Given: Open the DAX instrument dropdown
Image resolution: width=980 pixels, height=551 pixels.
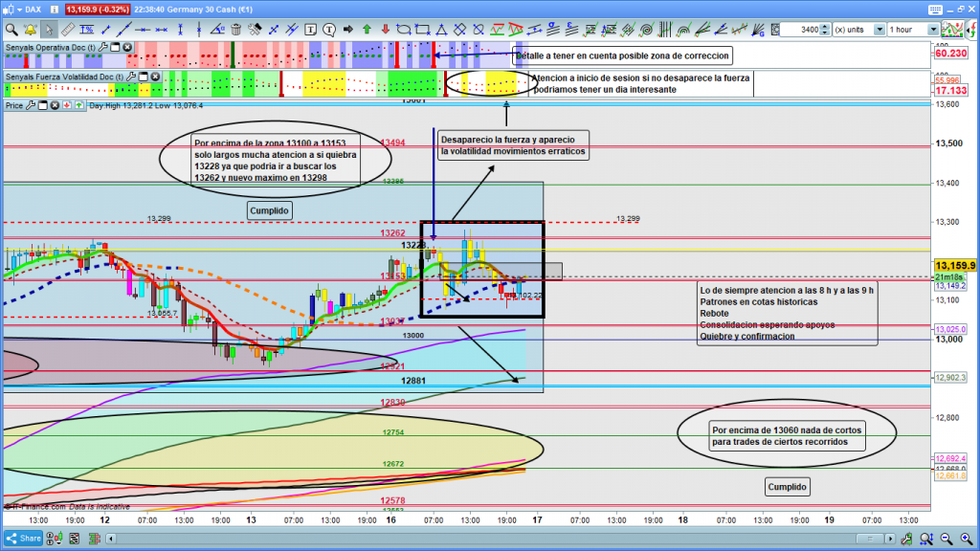Looking at the screenshot, I should coord(53,9).
